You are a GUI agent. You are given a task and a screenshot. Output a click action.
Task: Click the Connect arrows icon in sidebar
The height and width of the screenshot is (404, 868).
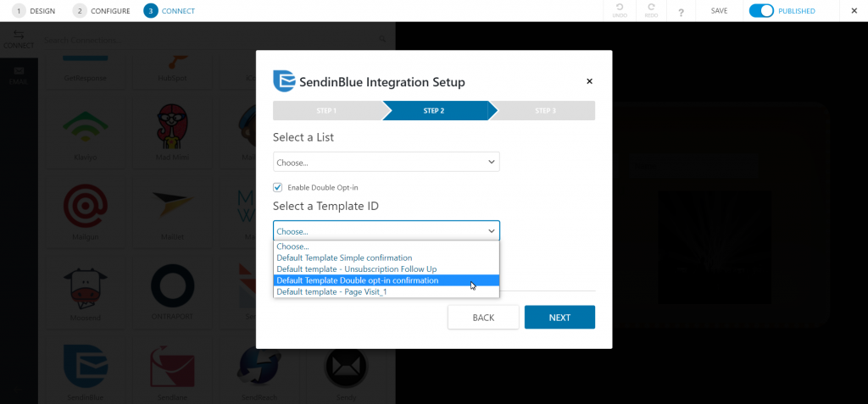pyautogui.click(x=19, y=35)
